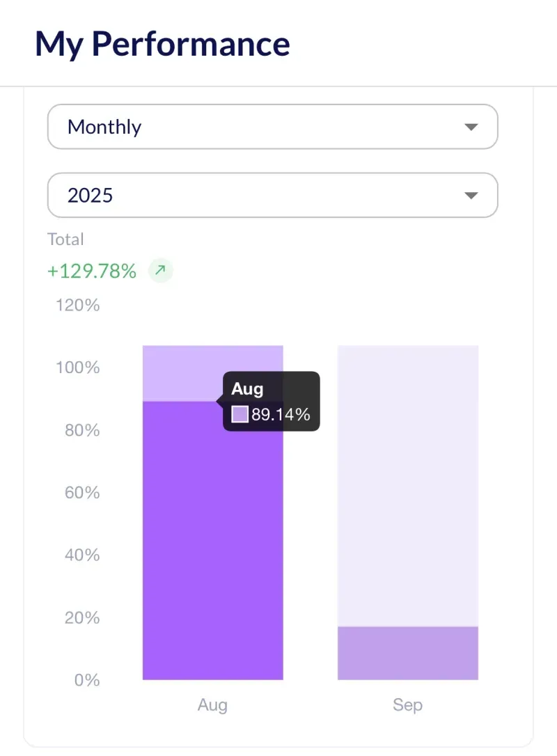Click the Aug label on the x-axis
Image resolution: width=557 pixels, height=756 pixels.
coord(212,704)
